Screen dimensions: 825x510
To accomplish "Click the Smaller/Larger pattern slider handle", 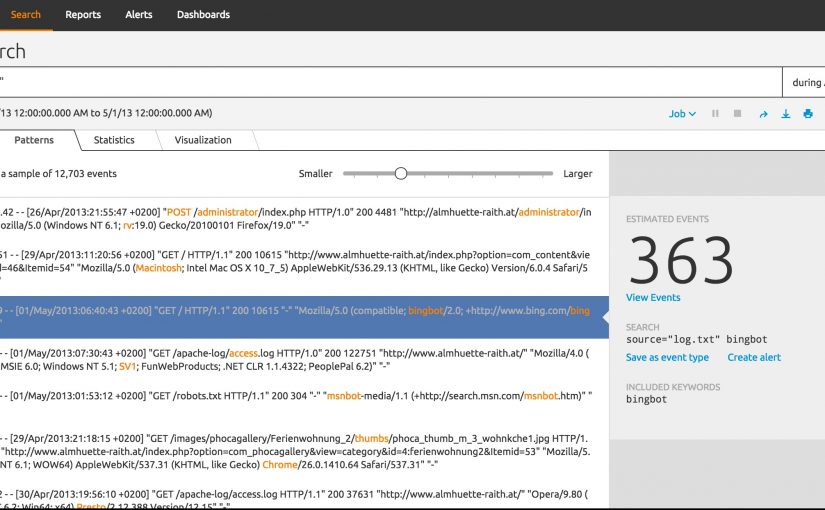I will [401, 173].
